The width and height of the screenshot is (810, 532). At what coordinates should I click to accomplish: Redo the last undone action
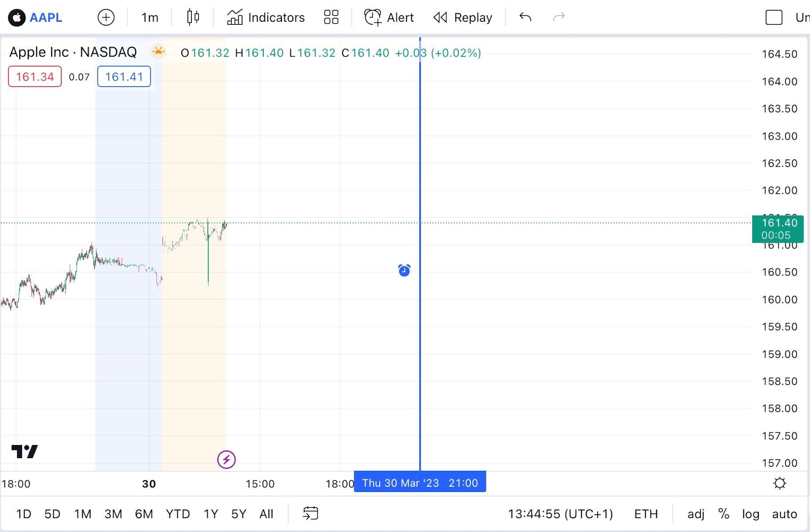pos(558,18)
